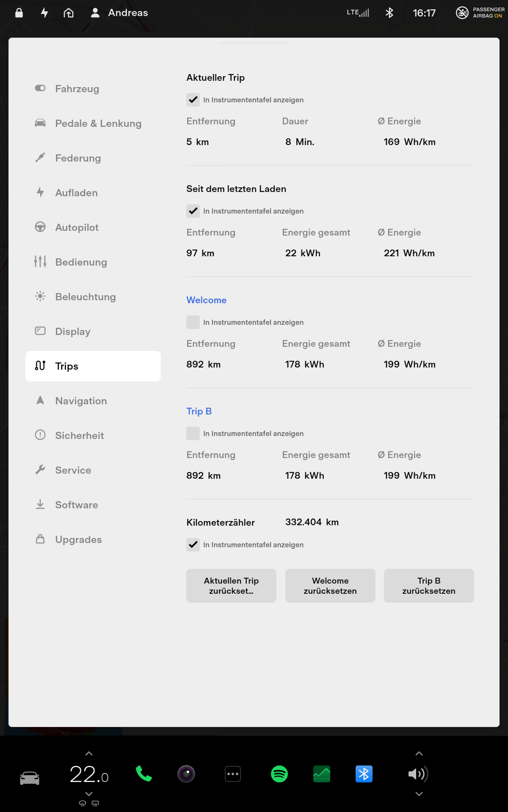
Task: Switch to the Autopilot settings
Action: pyautogui.click(x=77, y=228)
